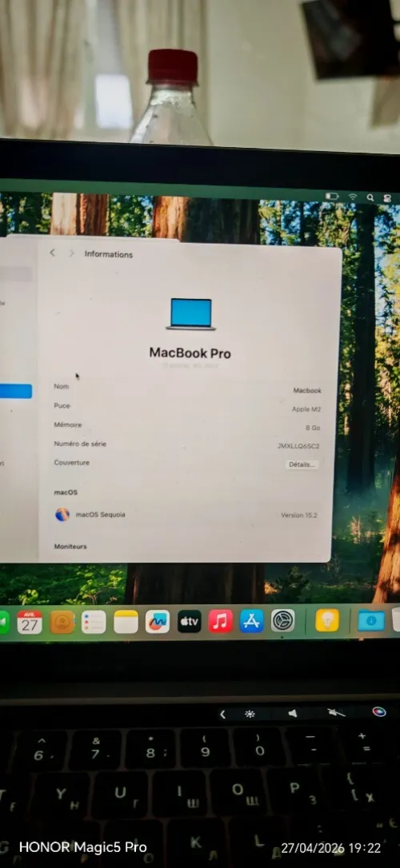The height and width of the screenshot is (868, 400).
Task: Select the serial number JMXLLQ65C2
Action: click(x=298, y=446)
